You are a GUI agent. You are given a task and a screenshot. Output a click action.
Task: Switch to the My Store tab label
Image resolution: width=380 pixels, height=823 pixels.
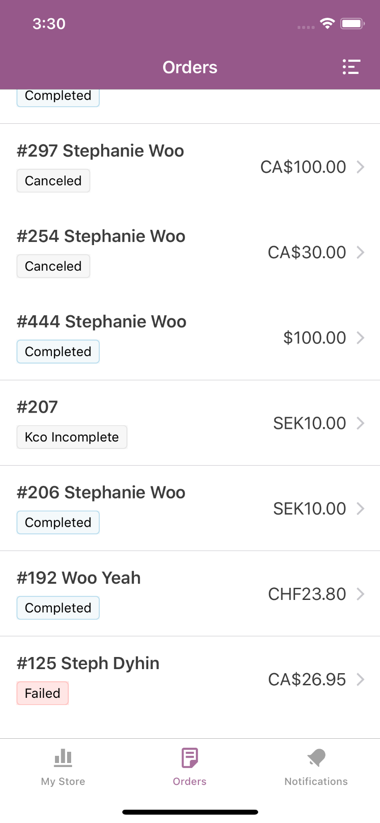[63, 781]
